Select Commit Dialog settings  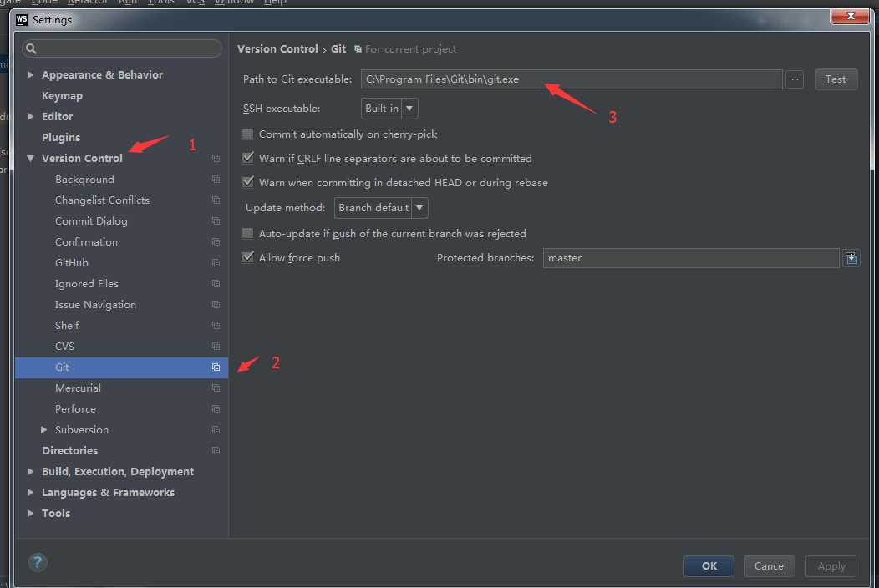point(91,221)
